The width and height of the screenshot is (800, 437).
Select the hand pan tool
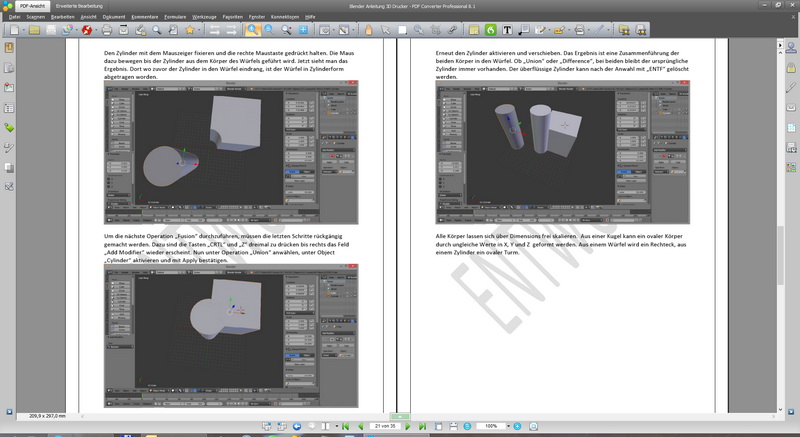click(x=368, y=30)
